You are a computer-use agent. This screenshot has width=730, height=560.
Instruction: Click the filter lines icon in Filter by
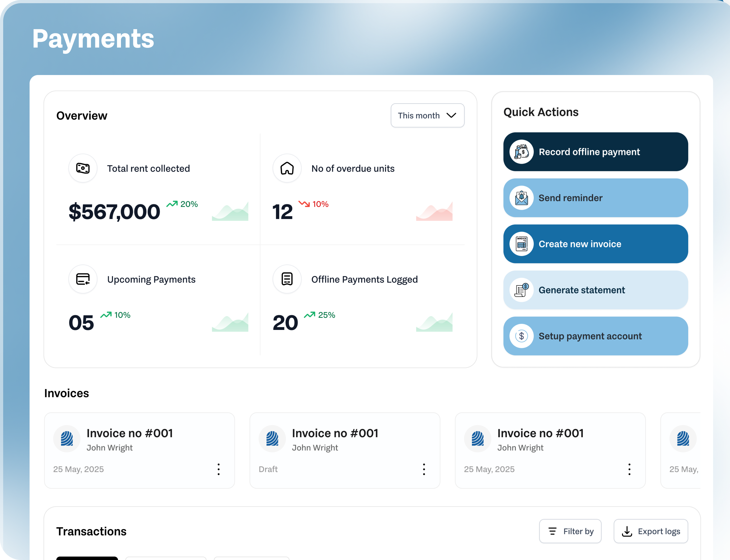point(552,531)
